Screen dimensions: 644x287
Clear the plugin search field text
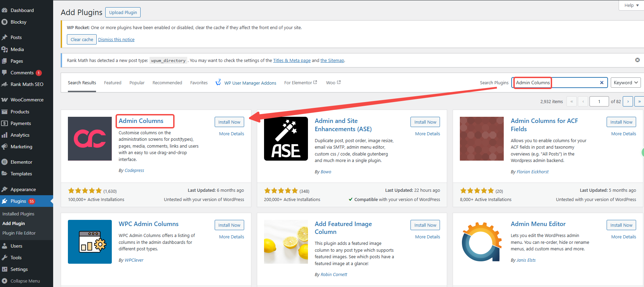(x=601, y=83)
